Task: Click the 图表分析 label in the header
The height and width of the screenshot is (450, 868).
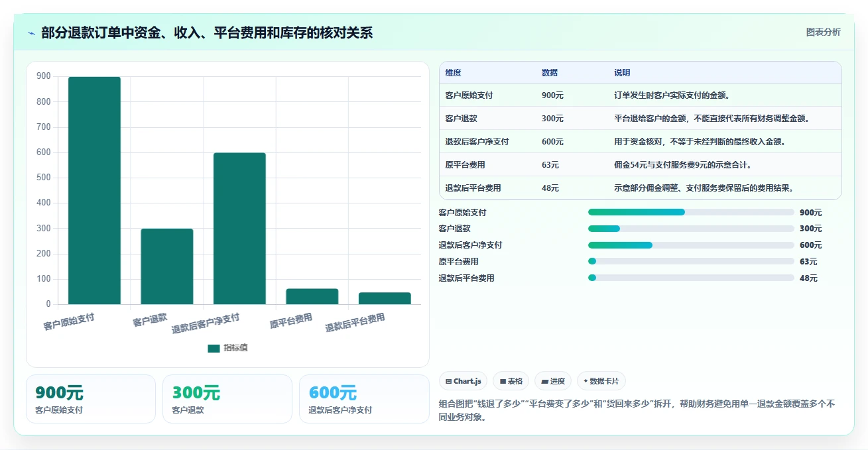Action: click(x=823, y=32)
